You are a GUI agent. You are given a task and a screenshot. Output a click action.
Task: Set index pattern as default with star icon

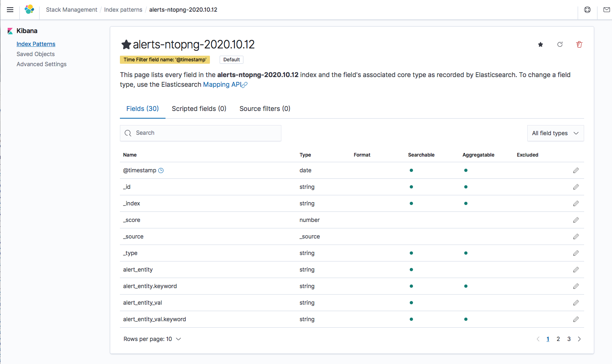coord(541,44)
